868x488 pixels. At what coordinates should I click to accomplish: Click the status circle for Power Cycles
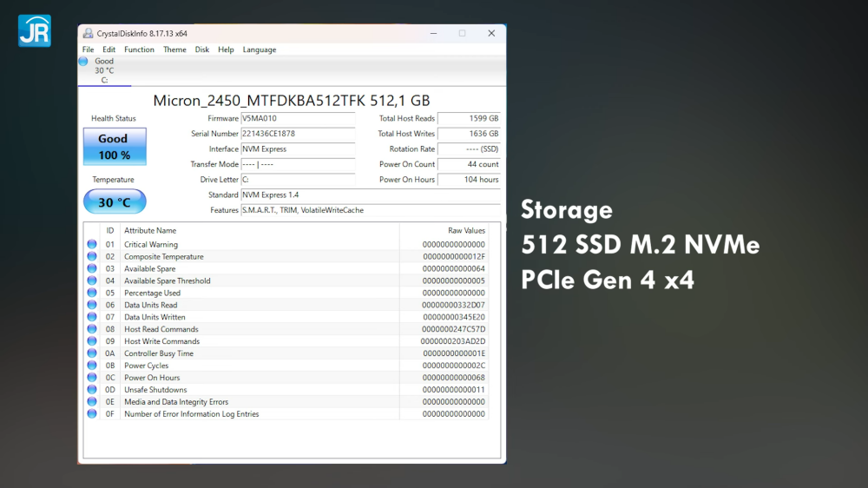point(92,366)
